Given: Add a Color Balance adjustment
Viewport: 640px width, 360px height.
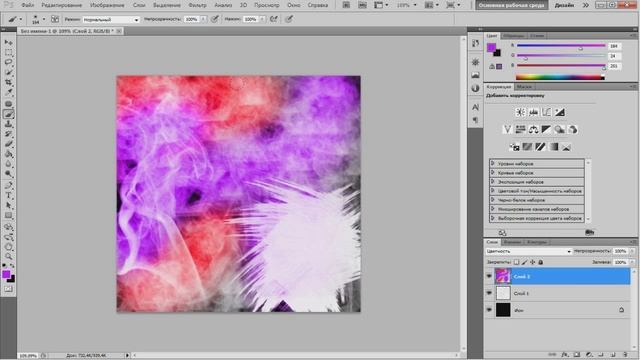Looking at the screenshot, I should [533, 130].
